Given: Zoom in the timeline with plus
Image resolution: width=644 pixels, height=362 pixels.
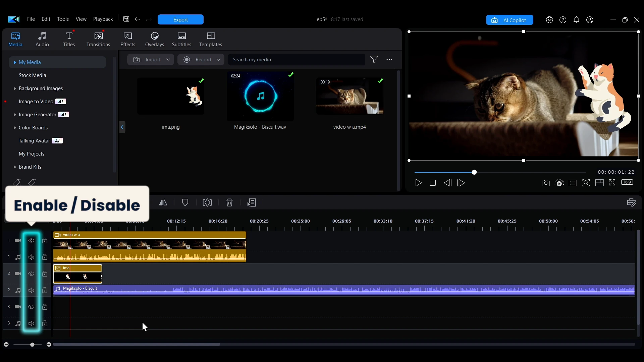Looking at the screenshot, I should (x=49, y=345).
